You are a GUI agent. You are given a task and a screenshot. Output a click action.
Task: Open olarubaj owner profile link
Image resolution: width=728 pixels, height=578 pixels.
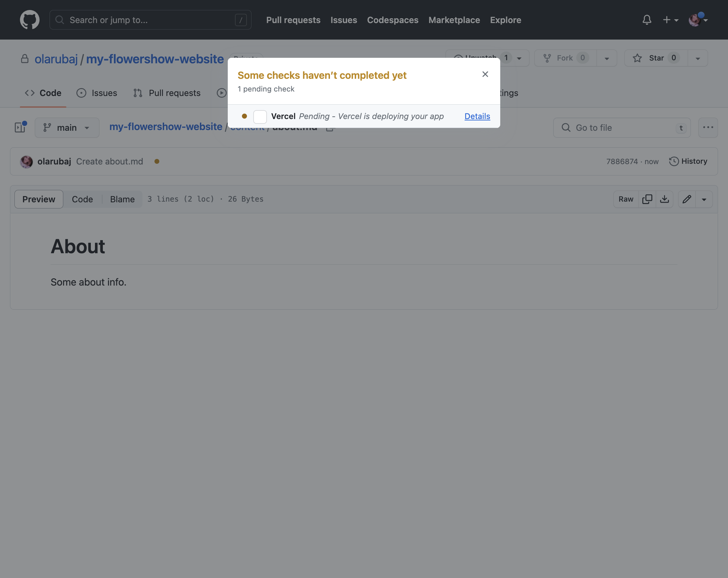[56, 59]
